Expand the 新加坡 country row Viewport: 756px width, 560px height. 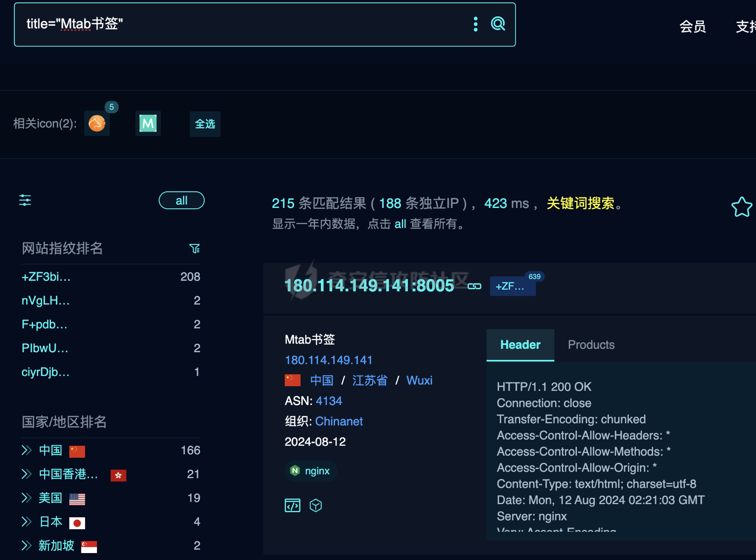click(x=27, y=546)
